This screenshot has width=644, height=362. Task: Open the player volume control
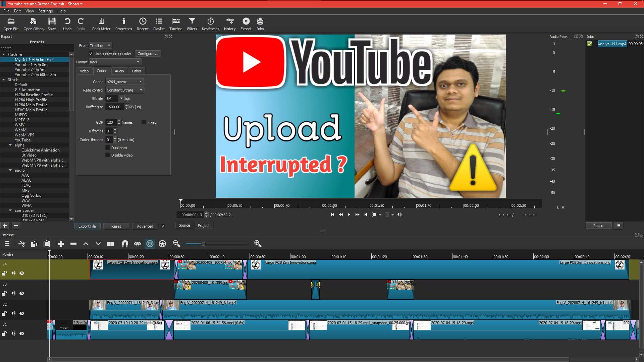[399, 215]
